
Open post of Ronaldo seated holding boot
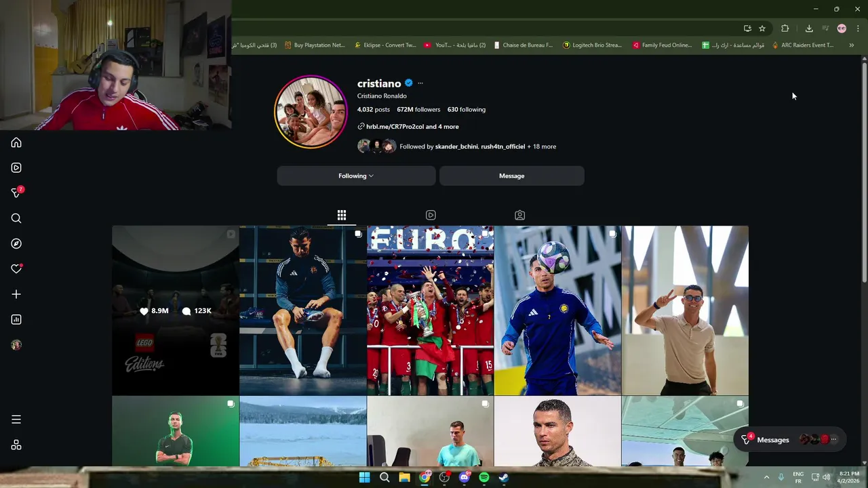pyautogui.click(x=303, y=310)
